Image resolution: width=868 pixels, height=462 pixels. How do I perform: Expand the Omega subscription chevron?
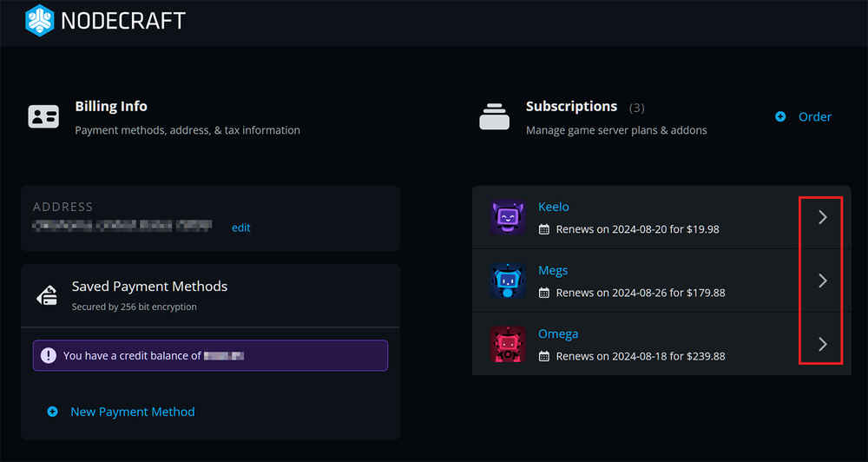pos(822,345)
